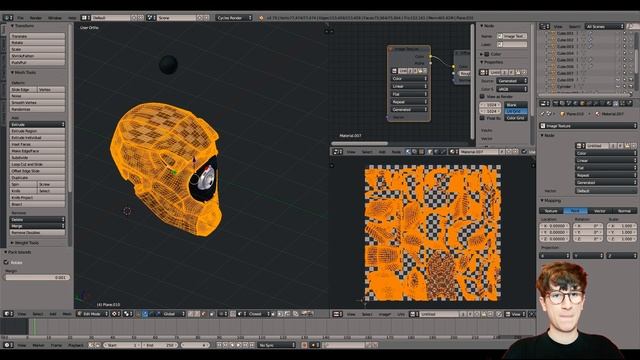Click the Subdivide button in Mesh Tools

(x=37, y=158)
